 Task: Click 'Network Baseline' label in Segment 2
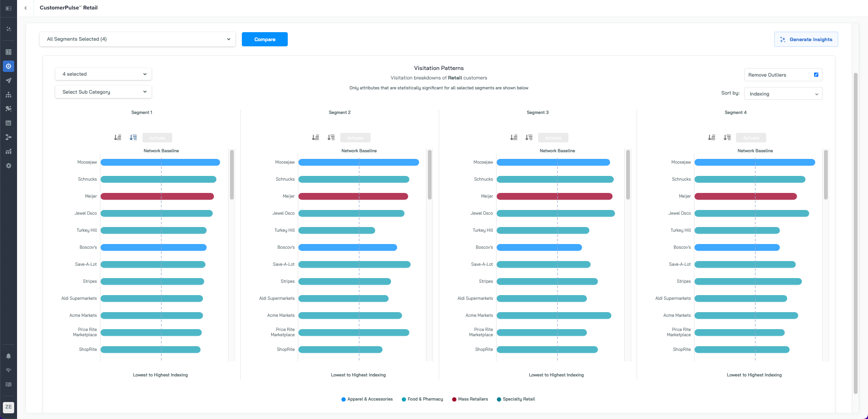point(359,151)
